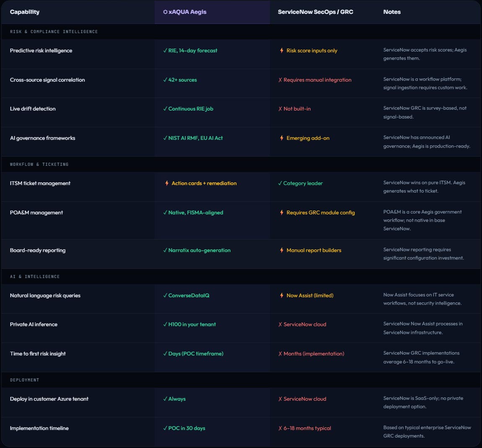Select the Board-ready reporting row label

pos(37,250)
